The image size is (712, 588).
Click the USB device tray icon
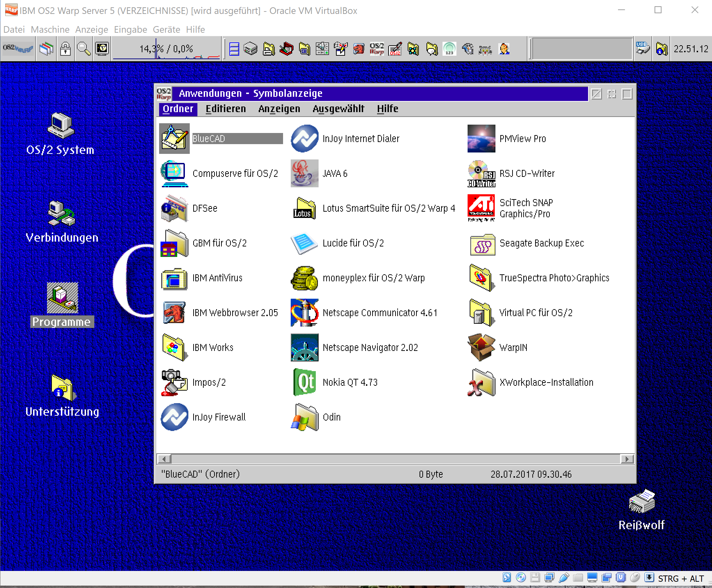point(643,49)
